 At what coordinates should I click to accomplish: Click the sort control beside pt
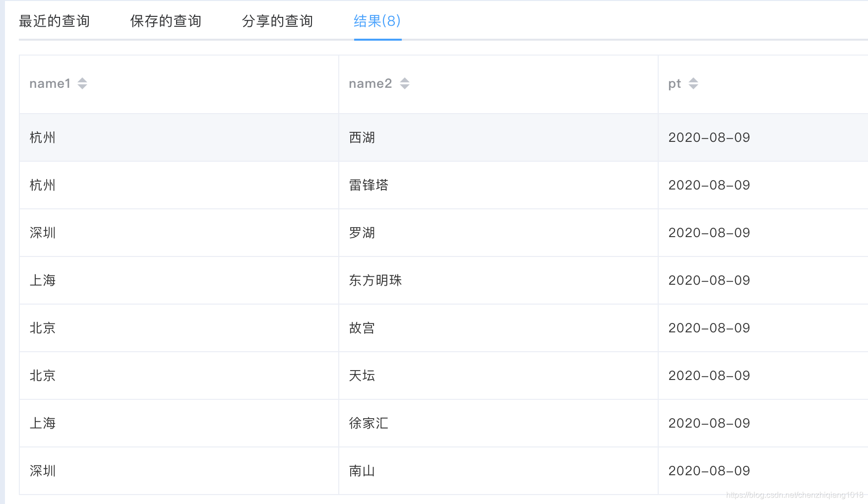694,83
